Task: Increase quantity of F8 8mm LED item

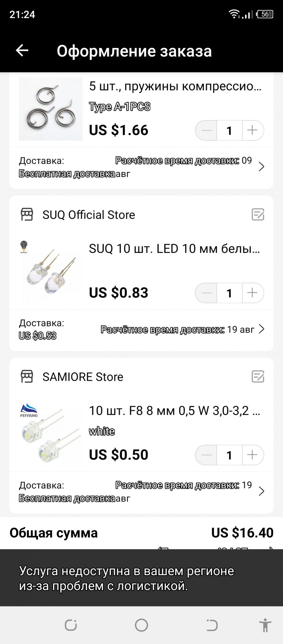Action: click(252, 455)
